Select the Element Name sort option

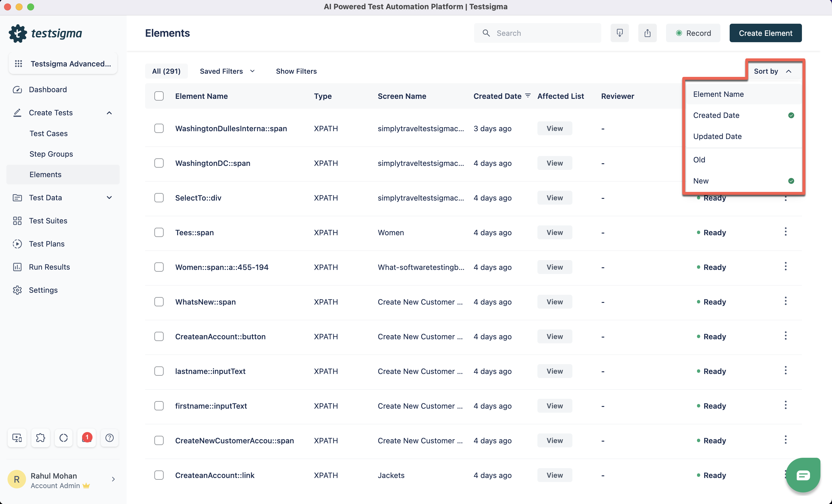[718, 94]
